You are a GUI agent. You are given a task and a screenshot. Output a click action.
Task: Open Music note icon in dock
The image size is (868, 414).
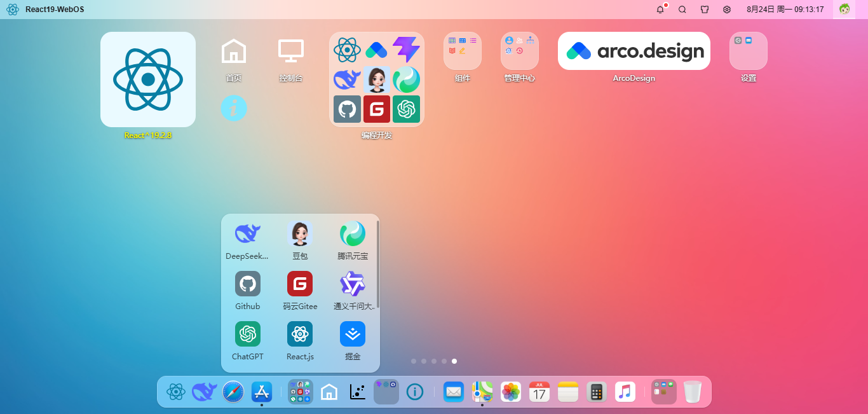[625, 392]
